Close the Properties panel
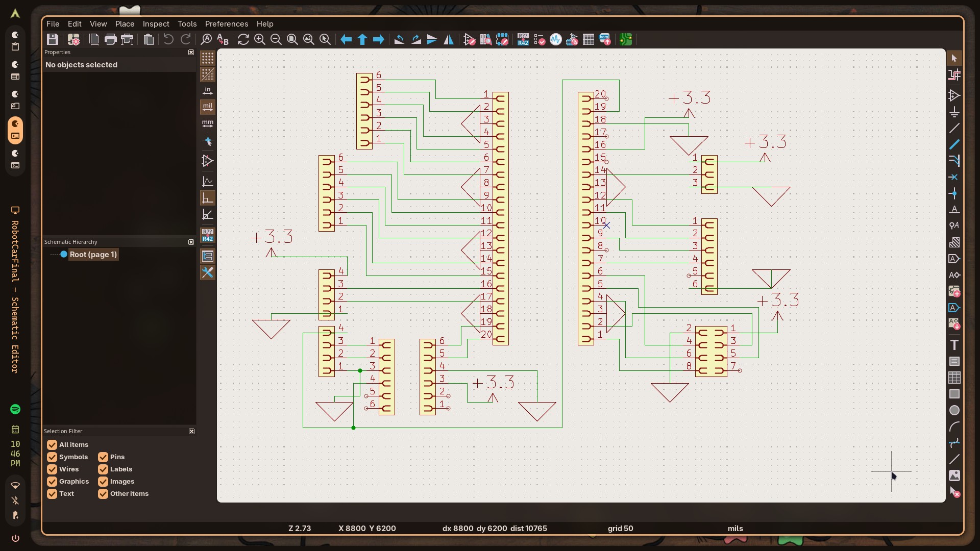Viewport: 980px width, 551px height. (x=191, y=53)
